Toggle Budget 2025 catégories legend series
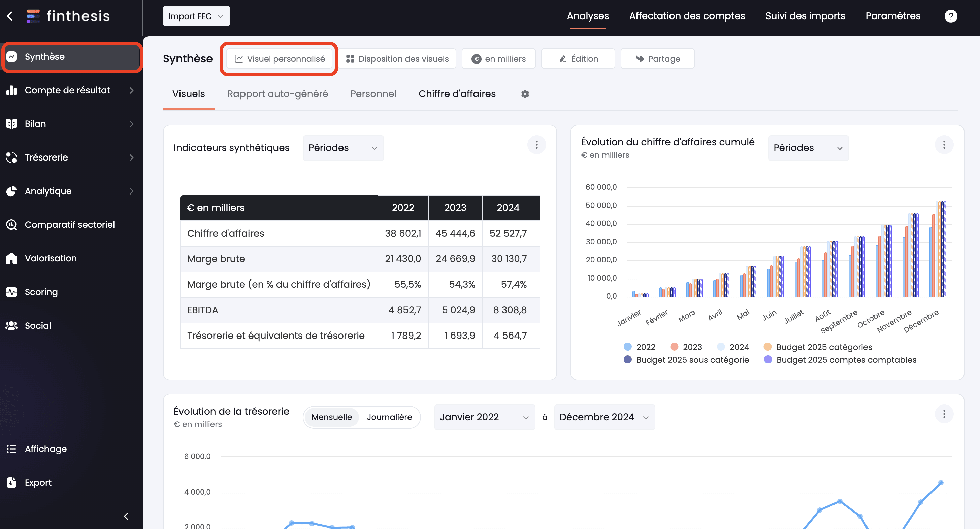 [818, 347]
